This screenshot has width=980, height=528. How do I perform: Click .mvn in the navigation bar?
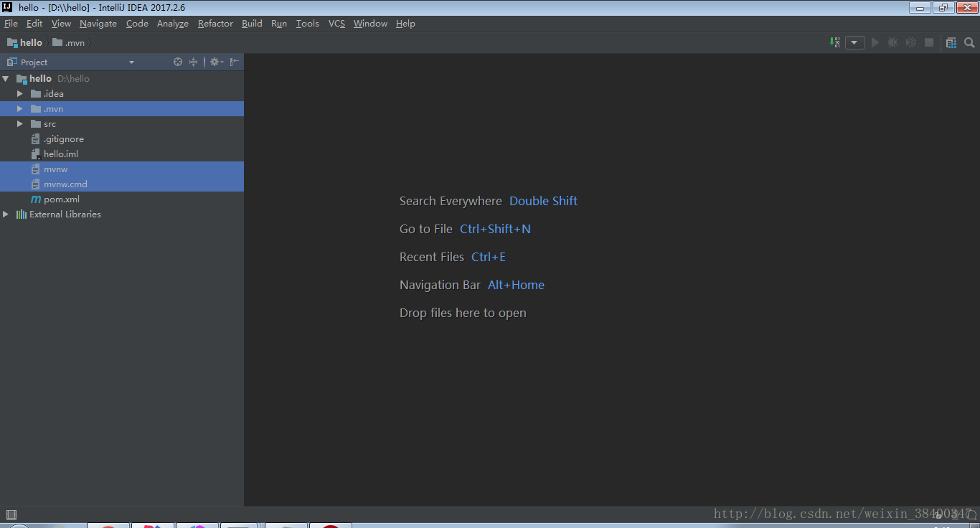tap(69, 42)
